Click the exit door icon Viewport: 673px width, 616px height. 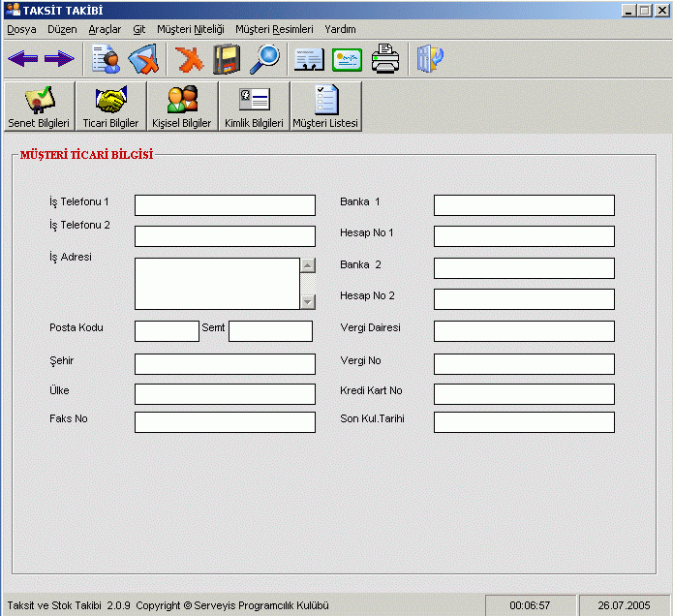coord(429,60)
